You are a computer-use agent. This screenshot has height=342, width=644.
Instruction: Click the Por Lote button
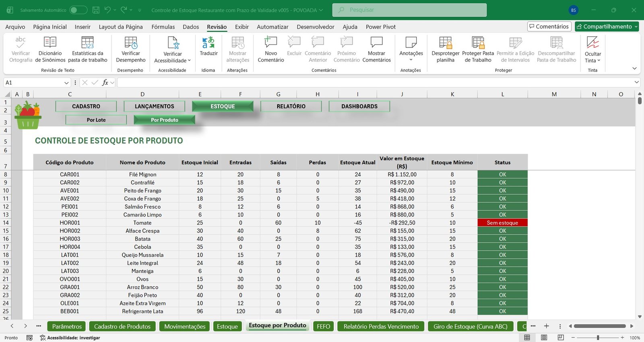tap(96, 120)
